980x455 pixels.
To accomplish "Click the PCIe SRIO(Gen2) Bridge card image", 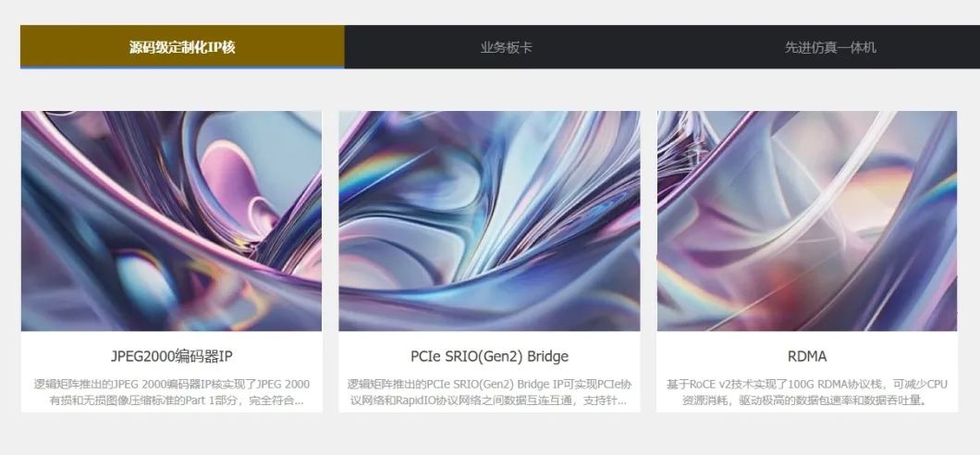I will pyautogui.click(x=489, y=221).
